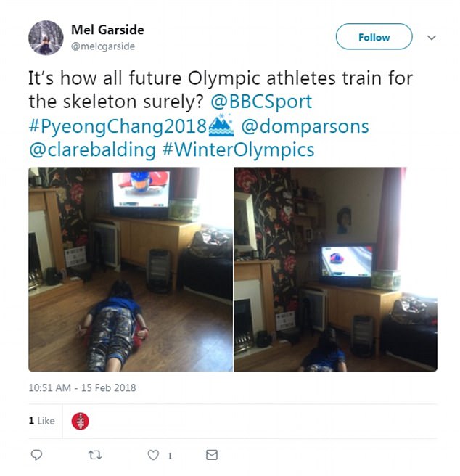Like the tweet with heart icon
460x476 pixels.
[x=153, y=455]
